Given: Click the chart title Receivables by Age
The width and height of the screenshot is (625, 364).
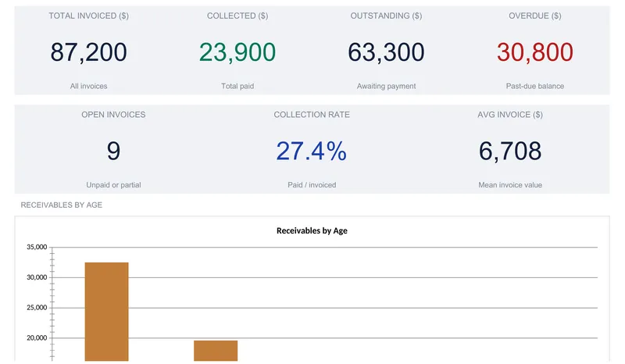Looking at the screenshot, I should coord(312,230).
